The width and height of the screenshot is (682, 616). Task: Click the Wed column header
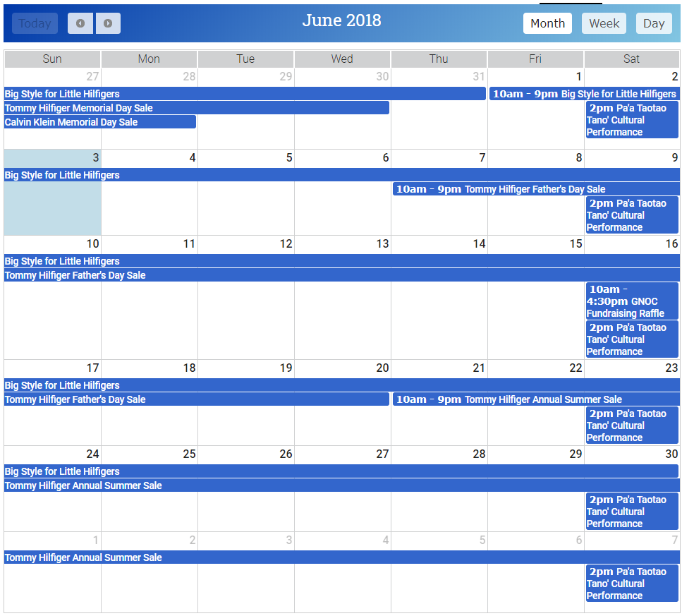pyautogui.click(x=342, y=59)
